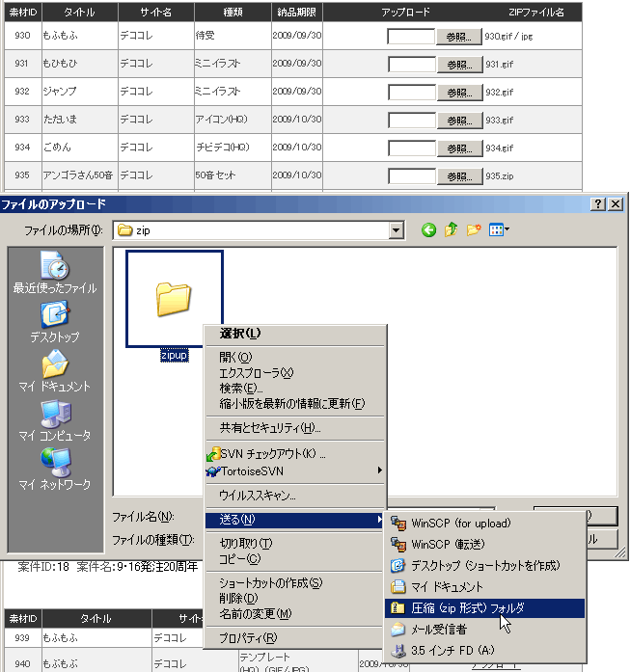Image resolution: width=630 pixels, height=672 pixels.
Task: Open My Computer (マイ コンピュータ) shortcut
Action: [54, 420]
